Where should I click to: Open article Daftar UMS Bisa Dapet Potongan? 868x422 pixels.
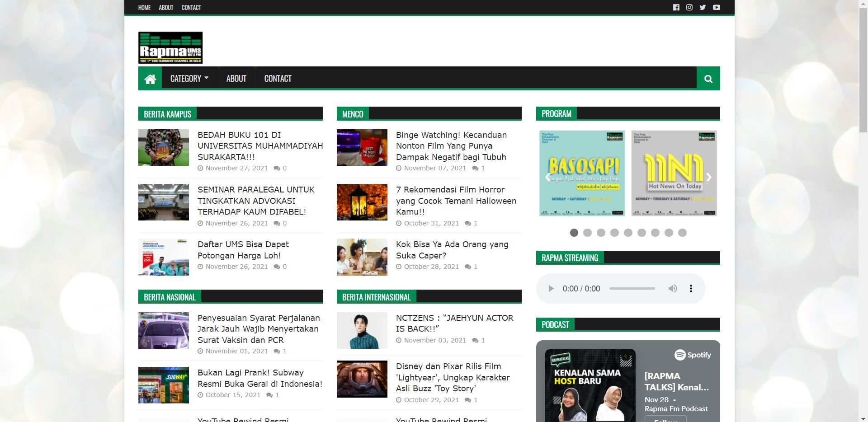tap(243, 250)
